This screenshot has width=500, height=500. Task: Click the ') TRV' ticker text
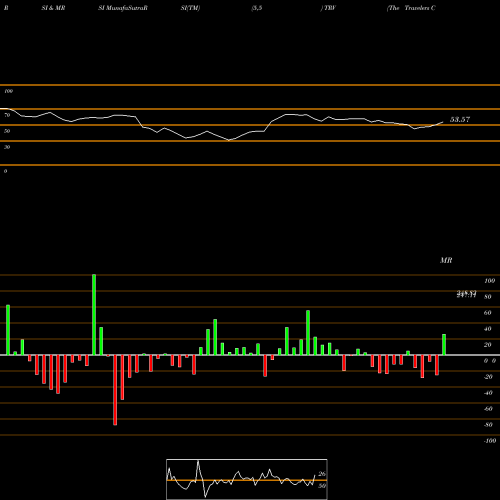[x=328, y=8]
